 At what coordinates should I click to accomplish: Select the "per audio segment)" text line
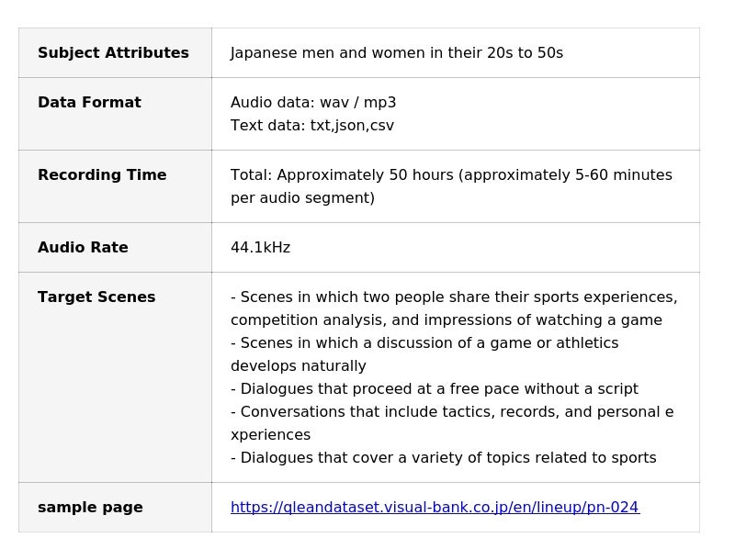point(302,198)
